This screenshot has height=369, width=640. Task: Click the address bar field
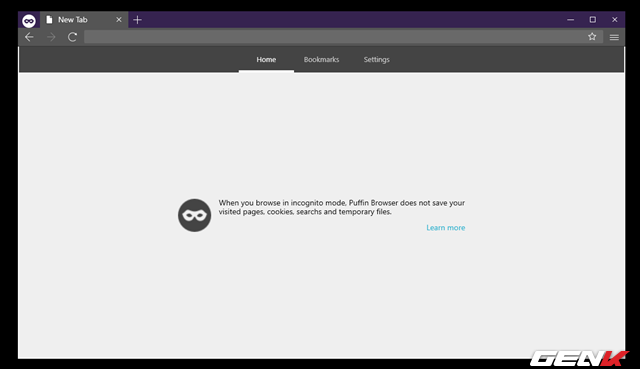[343, 37]
